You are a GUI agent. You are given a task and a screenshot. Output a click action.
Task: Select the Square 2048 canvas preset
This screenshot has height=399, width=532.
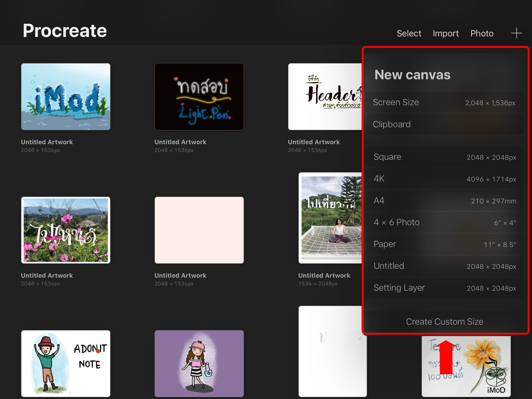[445, 157]
